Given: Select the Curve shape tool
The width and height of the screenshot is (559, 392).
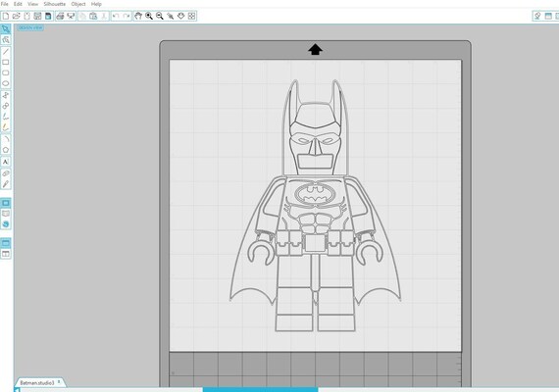Looking at the screenshot, I should point(6,106).
